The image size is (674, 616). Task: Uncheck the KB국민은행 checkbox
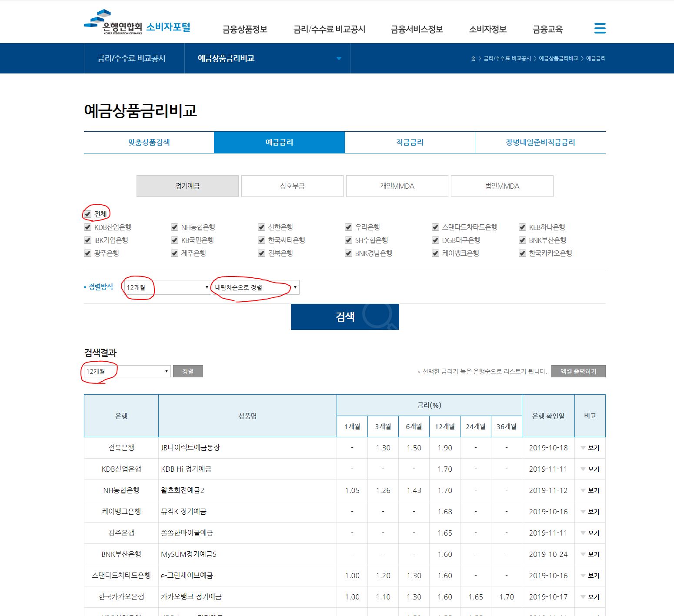[174, 240]
